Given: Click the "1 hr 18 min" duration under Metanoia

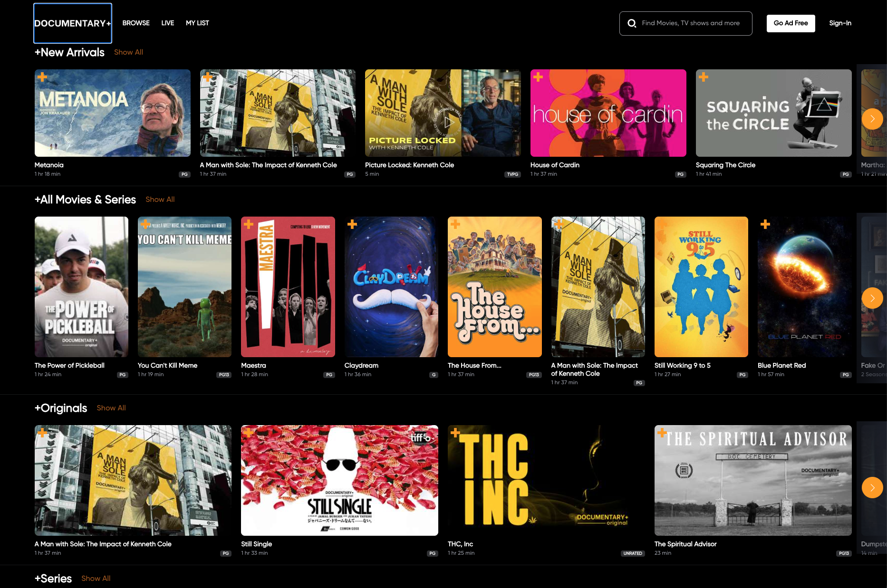Looking at the screenshot, I should pos(48,174).
